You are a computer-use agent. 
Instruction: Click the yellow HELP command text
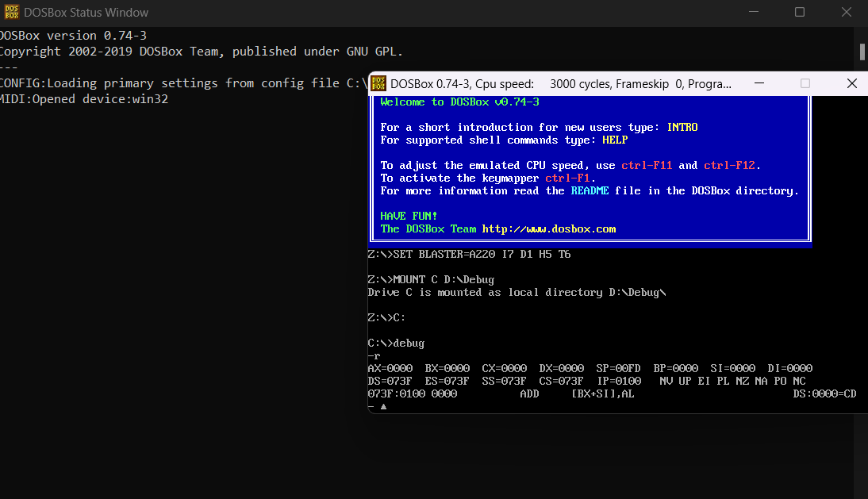point(615,140)
